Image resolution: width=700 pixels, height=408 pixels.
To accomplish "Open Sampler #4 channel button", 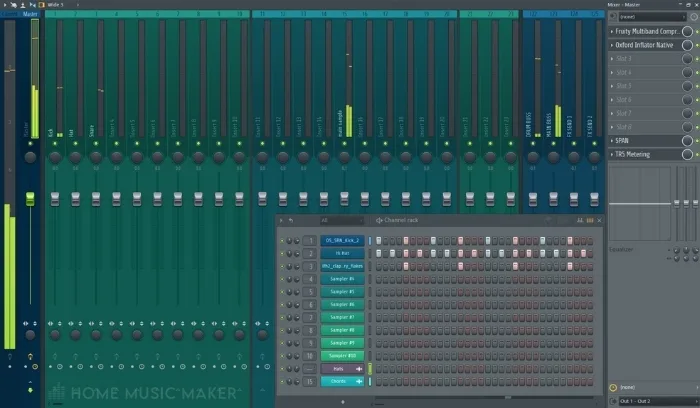I will click(x=342, y=279).
